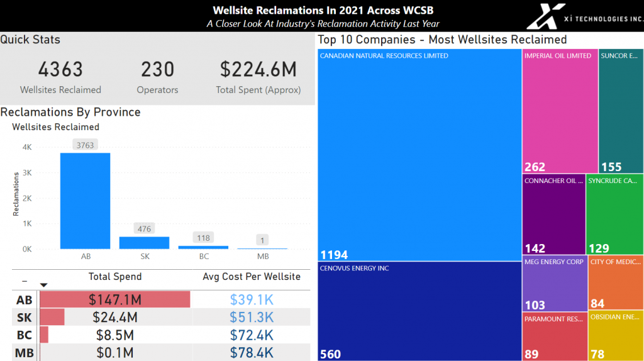Click the $0.1M total spend value

pos(115,353)
